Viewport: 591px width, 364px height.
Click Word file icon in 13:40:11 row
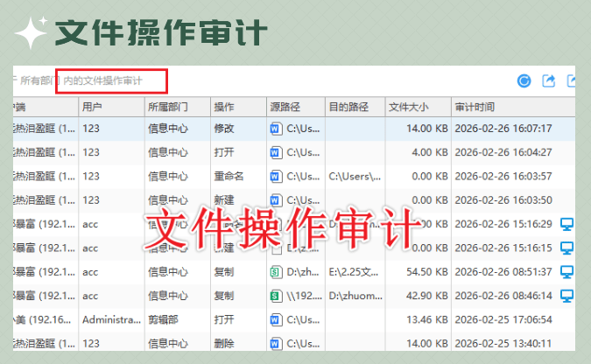pos(276,344)
